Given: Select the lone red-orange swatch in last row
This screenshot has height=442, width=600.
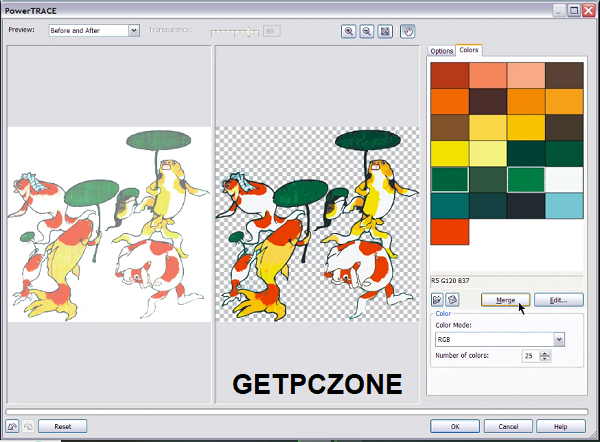Looking at the screenshot, I should (x=450, y=232).
